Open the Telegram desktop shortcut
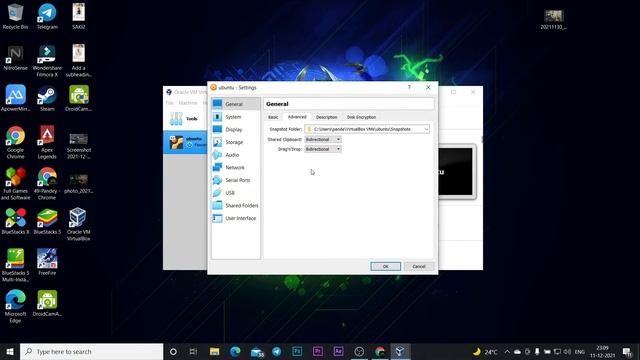Viewport: 640px width, 360px height. 47,16
